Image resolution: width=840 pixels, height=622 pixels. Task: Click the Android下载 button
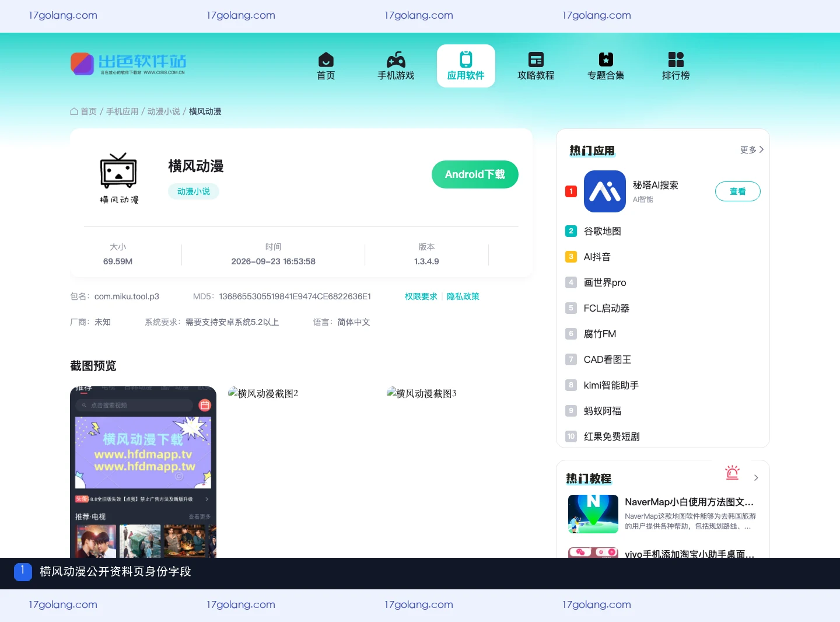475,174
